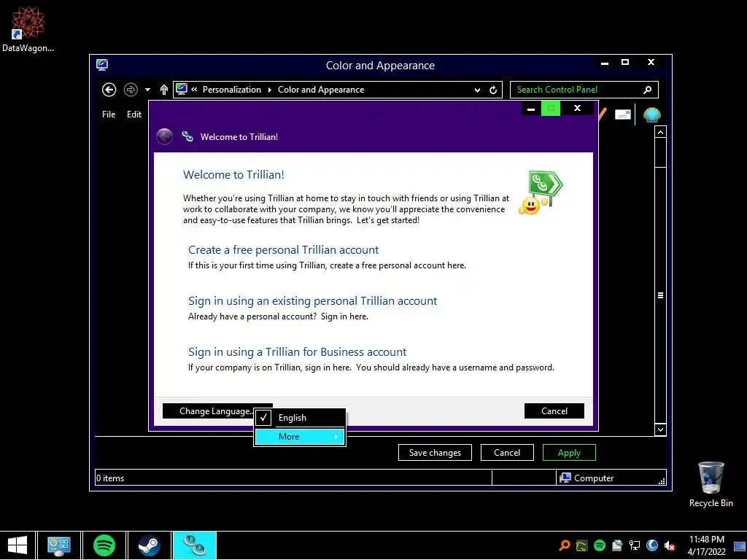Click the monitor icon in the address bar
Image resolution: width=747 pixels, height=560 pixels.
pyautogui.click(x=182, y=89)
